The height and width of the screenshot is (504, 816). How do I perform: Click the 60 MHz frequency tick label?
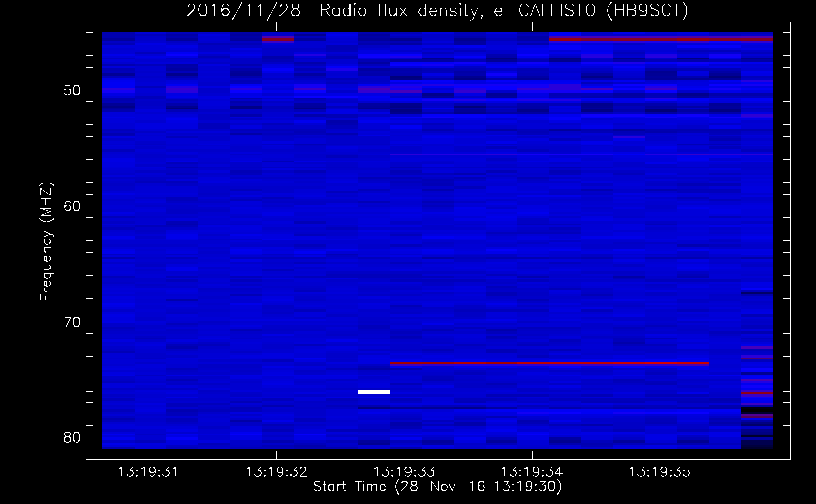pos(72,206)
